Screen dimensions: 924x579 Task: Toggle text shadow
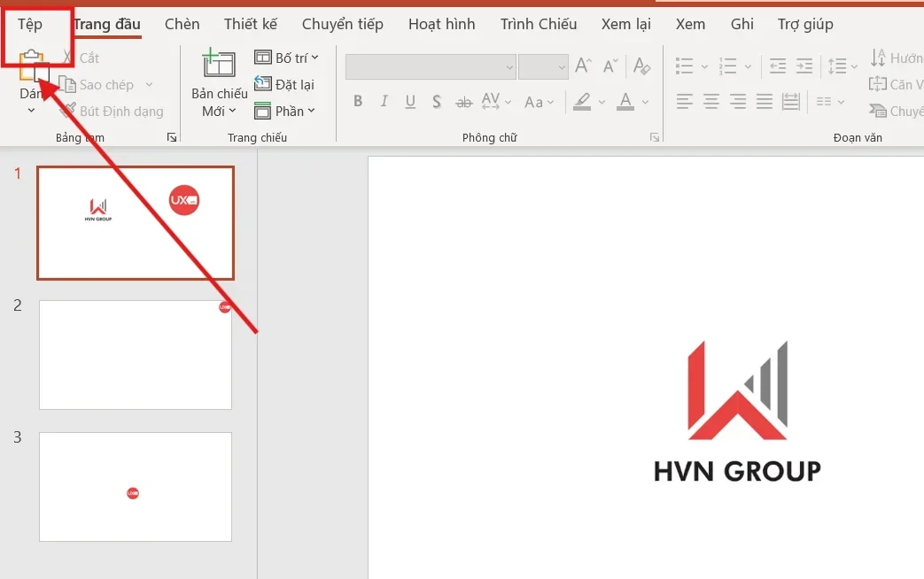coord(437,101)
